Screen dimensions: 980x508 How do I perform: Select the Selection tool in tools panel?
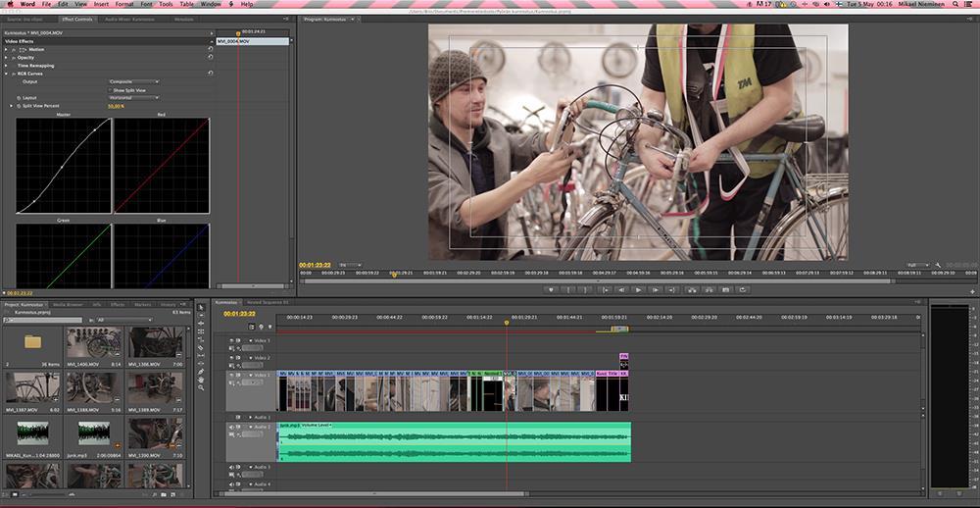click(x=201, y=307)
